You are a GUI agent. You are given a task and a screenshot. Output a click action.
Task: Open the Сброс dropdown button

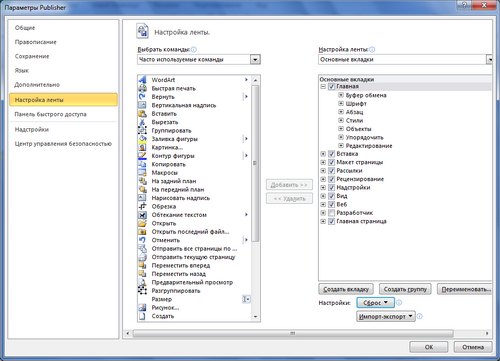(375, 303)
